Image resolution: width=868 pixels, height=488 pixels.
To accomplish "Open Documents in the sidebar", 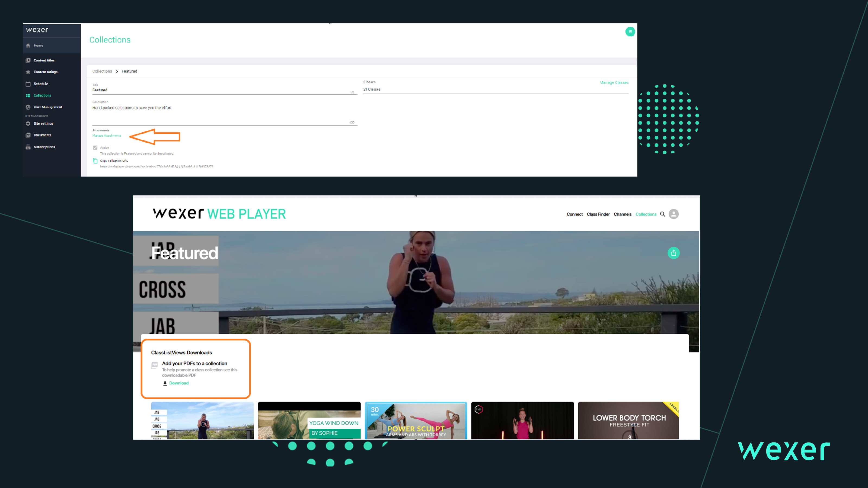I will click(43, 135).
